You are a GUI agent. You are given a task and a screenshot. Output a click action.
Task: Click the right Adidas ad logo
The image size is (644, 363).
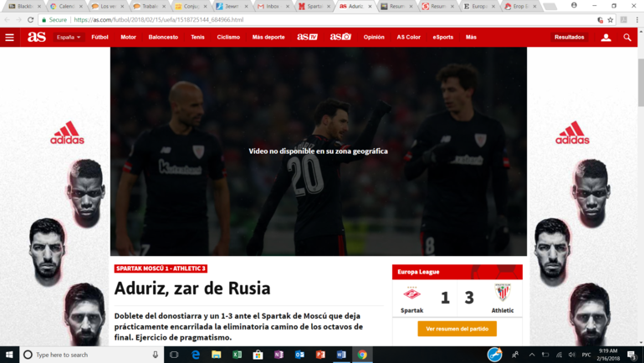point(572,133)
